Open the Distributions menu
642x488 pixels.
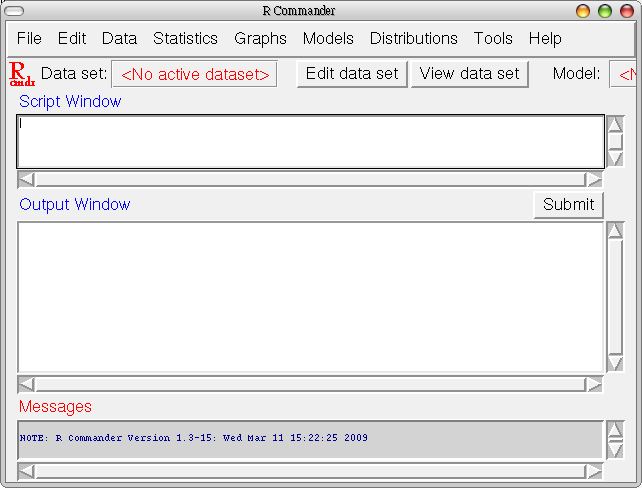pos(413,39)
